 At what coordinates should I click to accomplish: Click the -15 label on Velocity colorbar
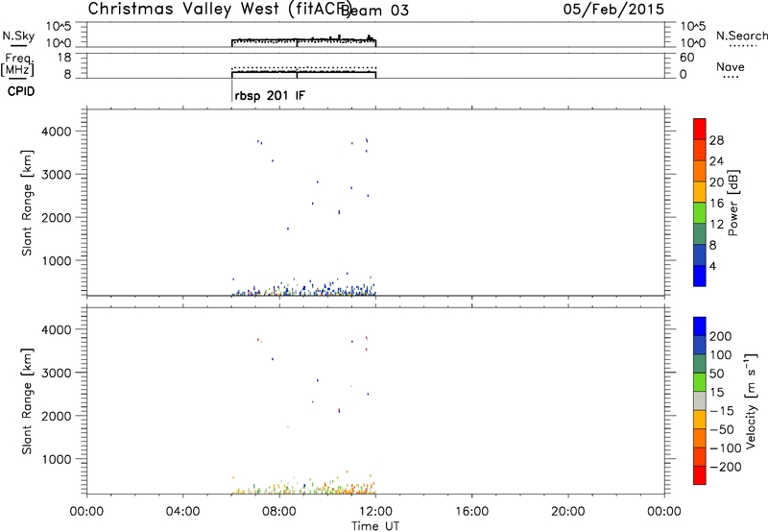pyautogui.click(x=722, y=411)
